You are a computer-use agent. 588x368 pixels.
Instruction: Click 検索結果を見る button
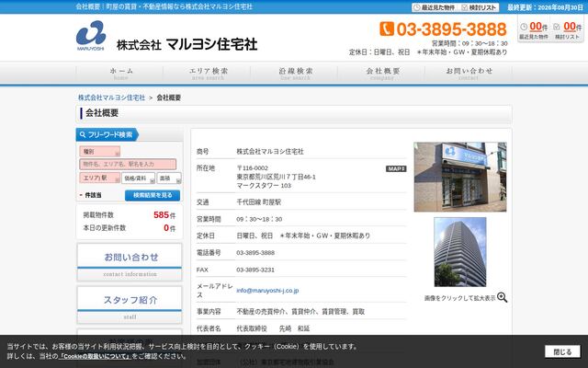153,195
